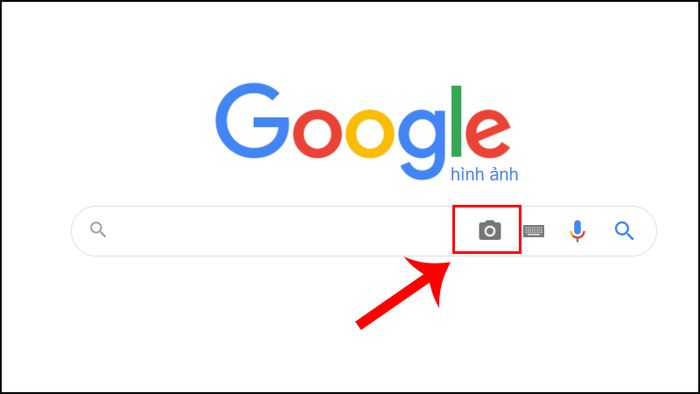The width and height of the screenshot is (700, 394).
Task: Open search by image camera icon
Action: [x=490, y=230]
